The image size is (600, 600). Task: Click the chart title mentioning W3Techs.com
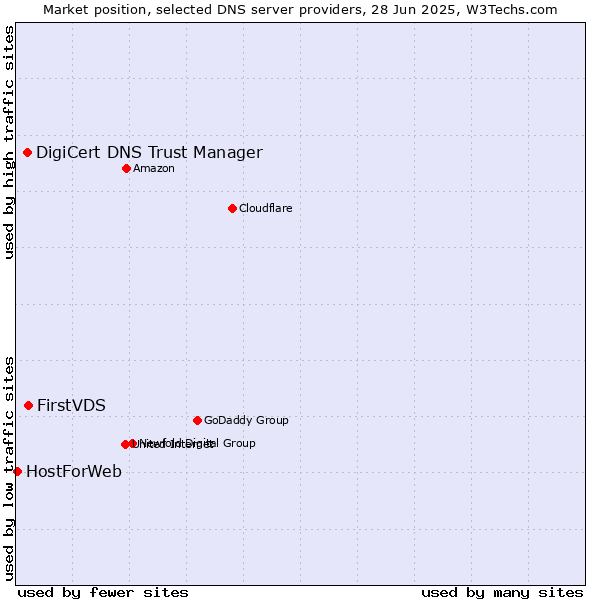tap(300, 10)
